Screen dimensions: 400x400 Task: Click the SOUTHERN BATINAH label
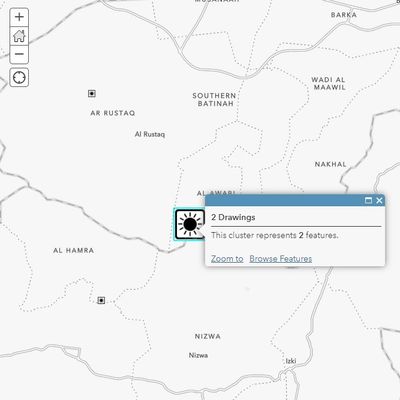214,100
